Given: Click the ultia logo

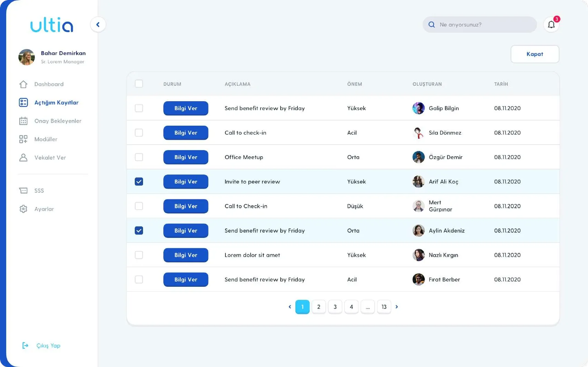Looking at the screenshot, I should point(52,25).
